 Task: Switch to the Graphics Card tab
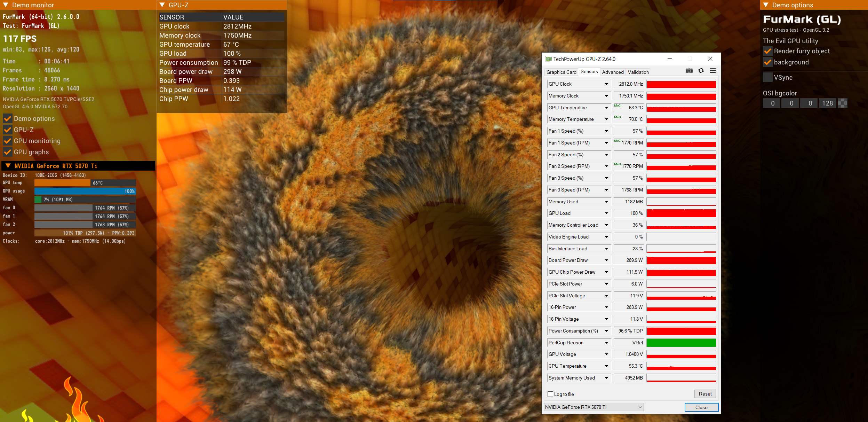coord(561,72)
